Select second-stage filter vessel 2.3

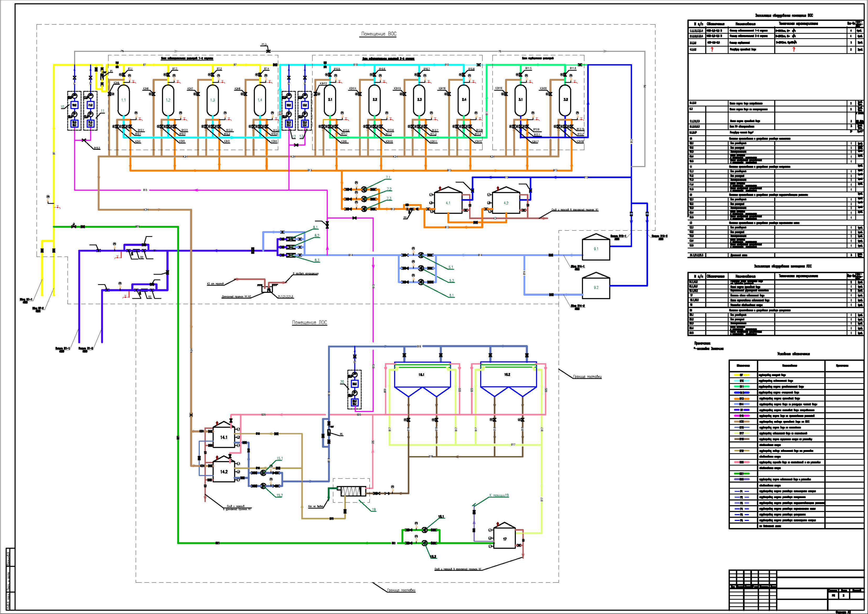[x=419, y=100]
